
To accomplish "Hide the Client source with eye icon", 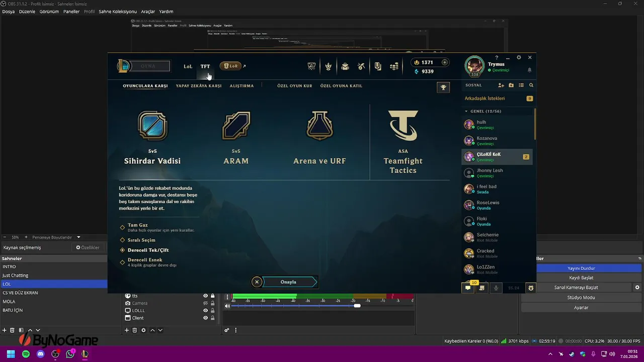I will 205,318.
